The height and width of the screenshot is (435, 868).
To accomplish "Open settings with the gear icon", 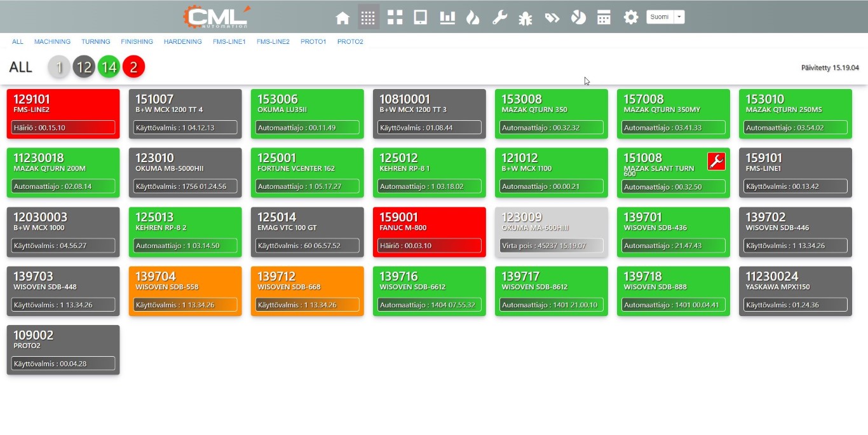I will tap(630, 18).
